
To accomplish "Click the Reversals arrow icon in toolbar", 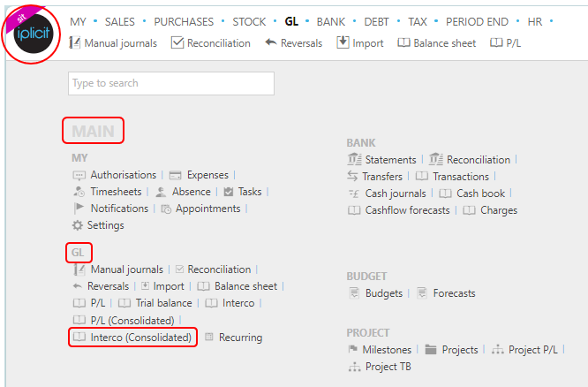I will tap(271, 42).
